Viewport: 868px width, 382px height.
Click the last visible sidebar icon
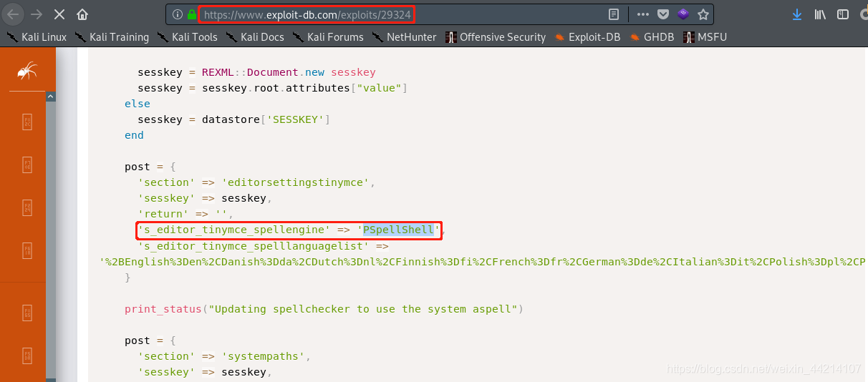coord(27,356)
